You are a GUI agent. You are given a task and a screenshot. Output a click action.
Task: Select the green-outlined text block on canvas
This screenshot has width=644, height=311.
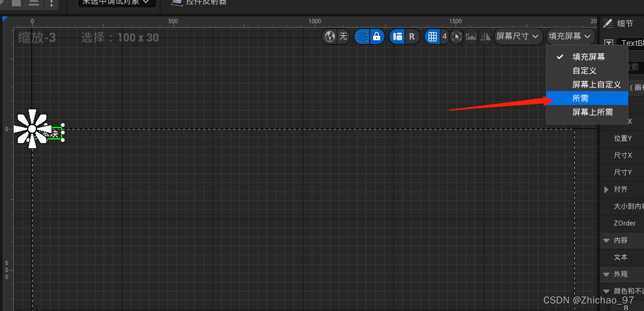(54, 134)
